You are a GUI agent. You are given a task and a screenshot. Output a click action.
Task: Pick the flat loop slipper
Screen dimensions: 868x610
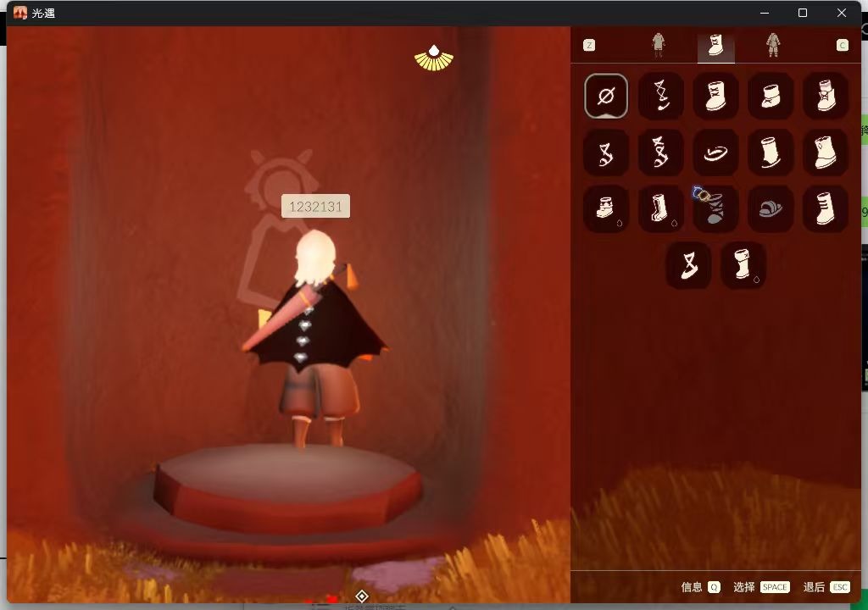(x=715, y=152)
